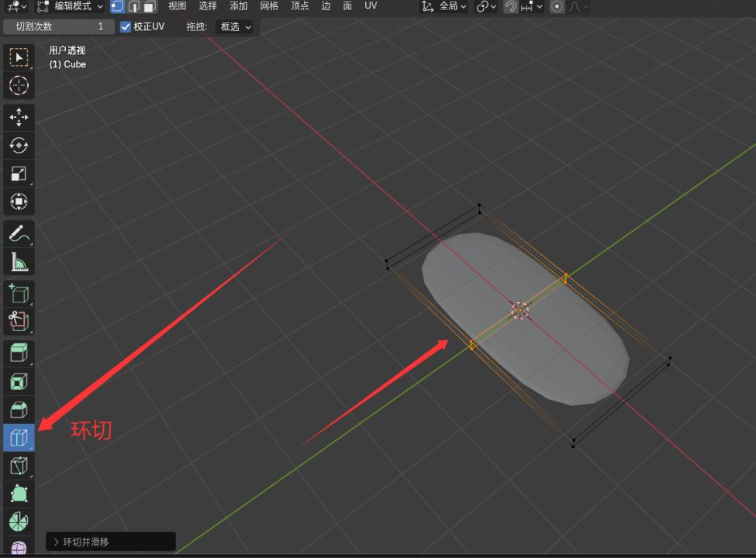Pick the Measure ruler tool
The image size is (756, 558).
(x=19, y=263)
